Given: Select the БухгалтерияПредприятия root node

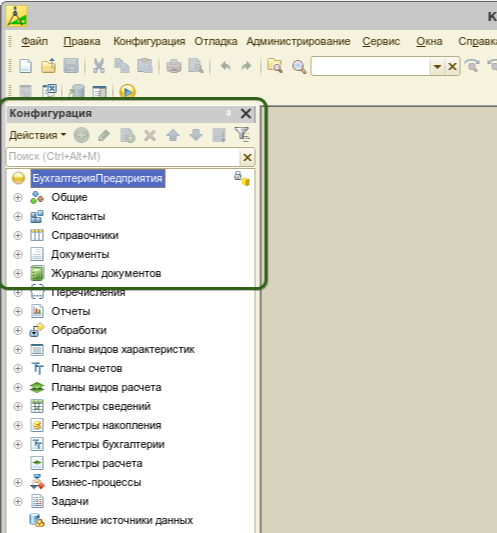Looking at the screenshot, I should (x=98, y=178).
